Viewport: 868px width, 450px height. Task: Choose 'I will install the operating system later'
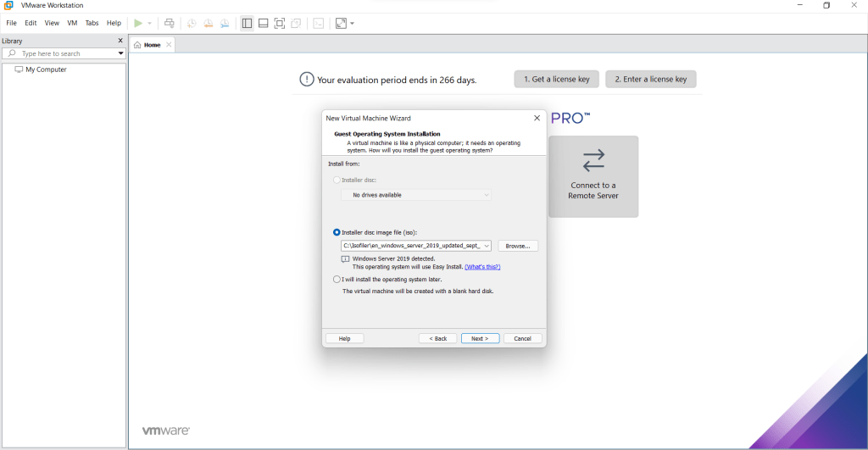(337, 279)
